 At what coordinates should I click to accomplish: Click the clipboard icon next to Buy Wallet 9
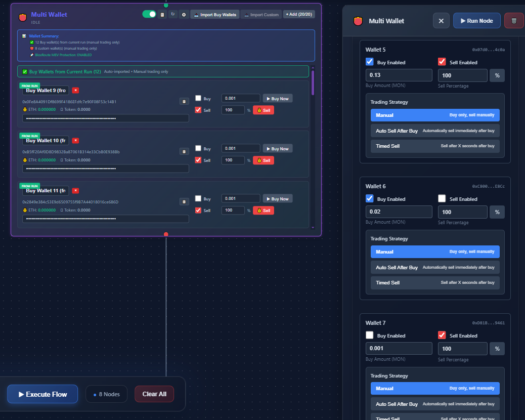184,101
